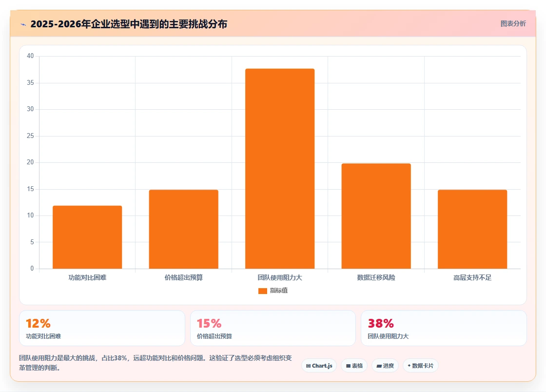Toggle the 指标值 legend item
This screenshot has height=392, width=546.
pos(273,291)
